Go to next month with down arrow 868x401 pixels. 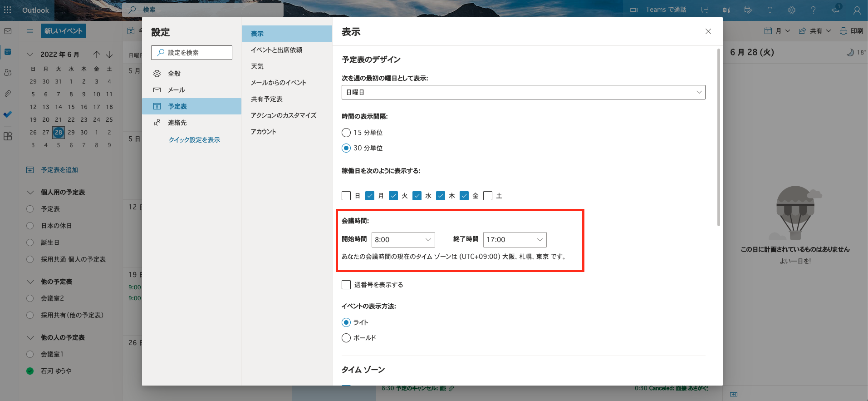tap(109, 54)
